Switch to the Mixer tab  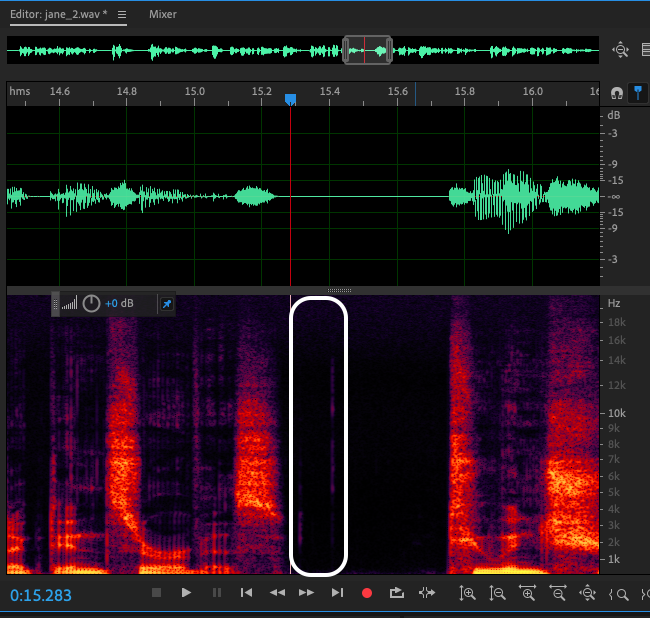click(164, 15)
